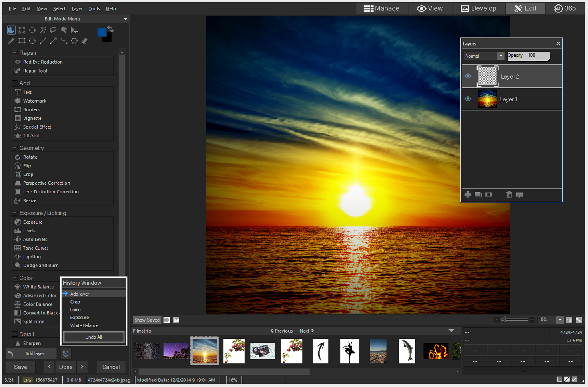Swap foreground and background colors
588x387 pixels.
click(111, 29)
